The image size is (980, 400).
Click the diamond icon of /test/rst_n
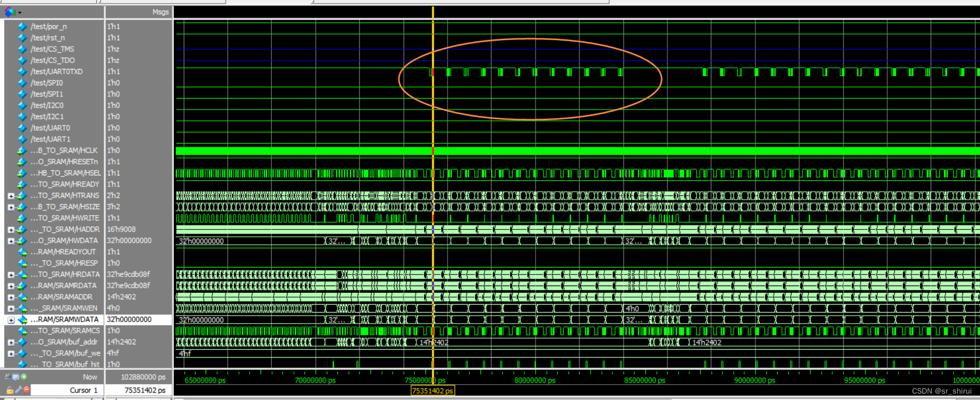22,38
